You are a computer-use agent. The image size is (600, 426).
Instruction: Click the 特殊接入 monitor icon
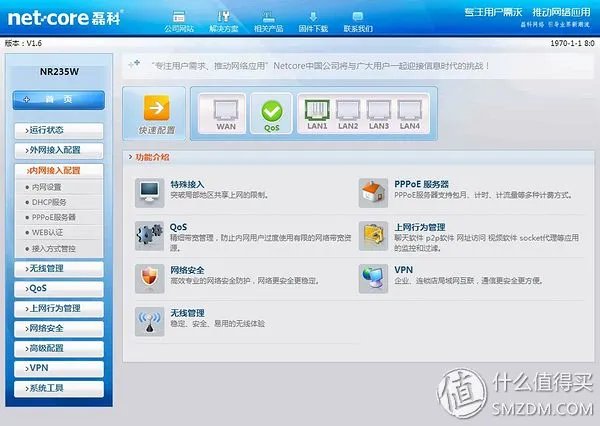click(150, 193)
